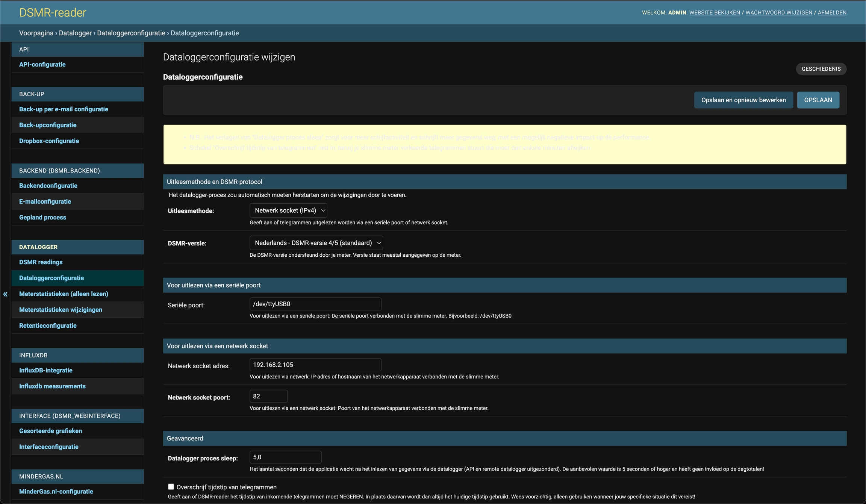
Task: Toggle the Overschrijf tijdstip van telegrammen checkbox
Action: (171, 487)
